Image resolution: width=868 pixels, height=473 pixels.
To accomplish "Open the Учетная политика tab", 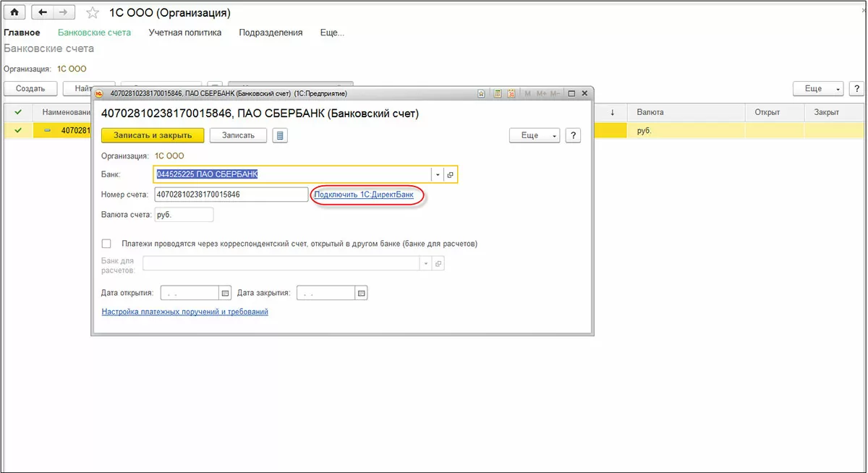I will (x=185, y=33).
